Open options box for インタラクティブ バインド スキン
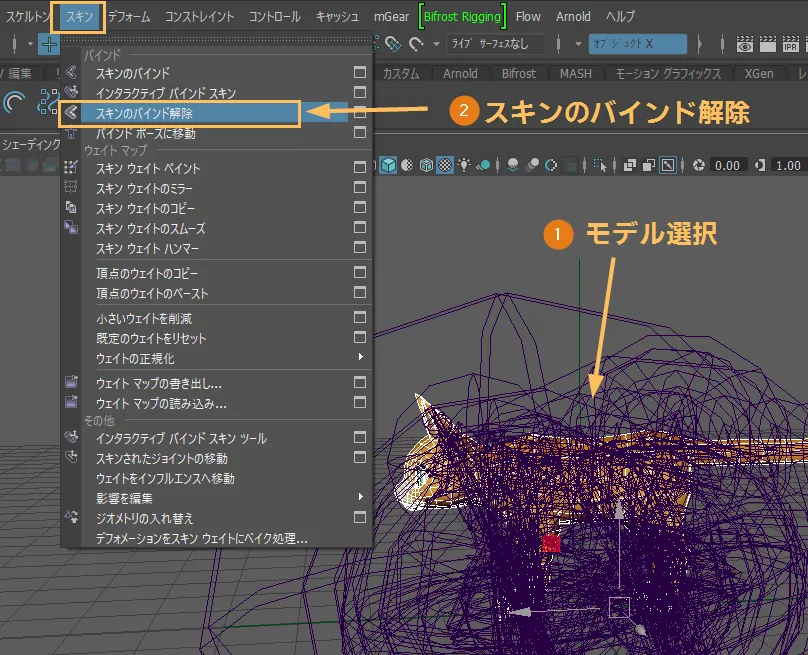 point(360,92)
